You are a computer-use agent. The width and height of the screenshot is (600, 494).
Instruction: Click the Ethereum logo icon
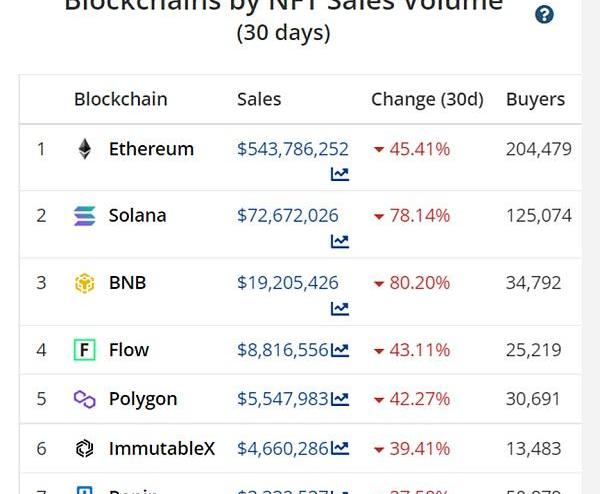pos(85,150)
